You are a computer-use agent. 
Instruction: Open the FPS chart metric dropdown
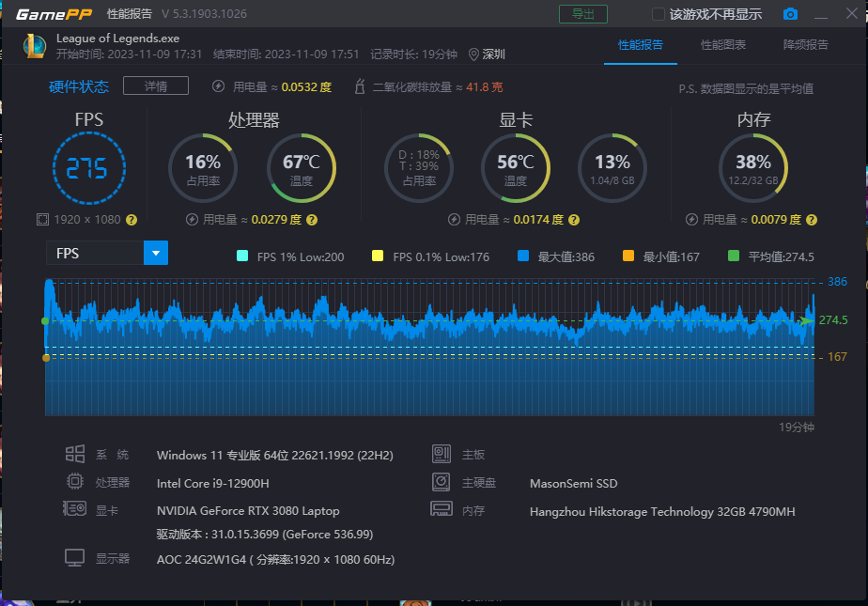pyautogui.click(x=156, y=253)
